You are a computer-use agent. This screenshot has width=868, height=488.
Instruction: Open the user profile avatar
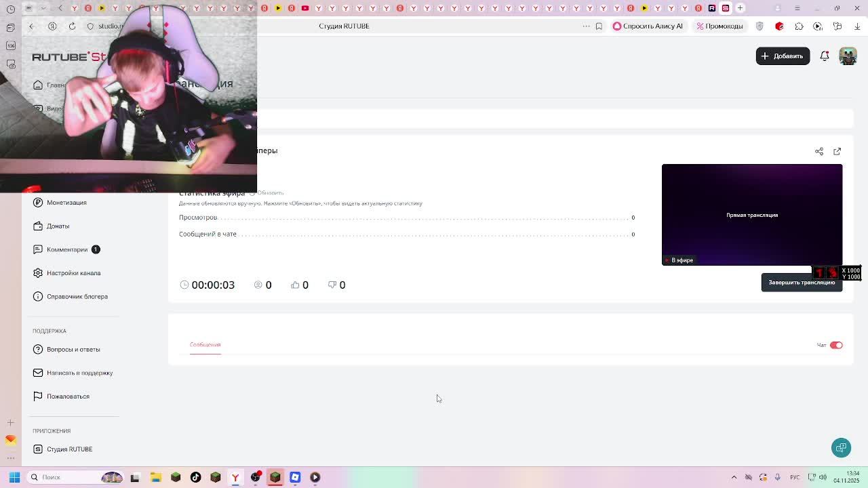tap(848, 56)
